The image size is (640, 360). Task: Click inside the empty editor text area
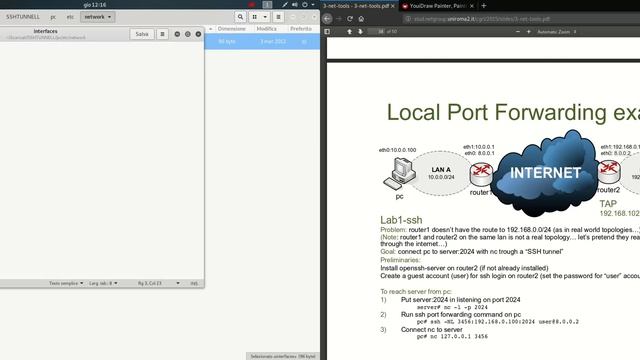(102, 159)
